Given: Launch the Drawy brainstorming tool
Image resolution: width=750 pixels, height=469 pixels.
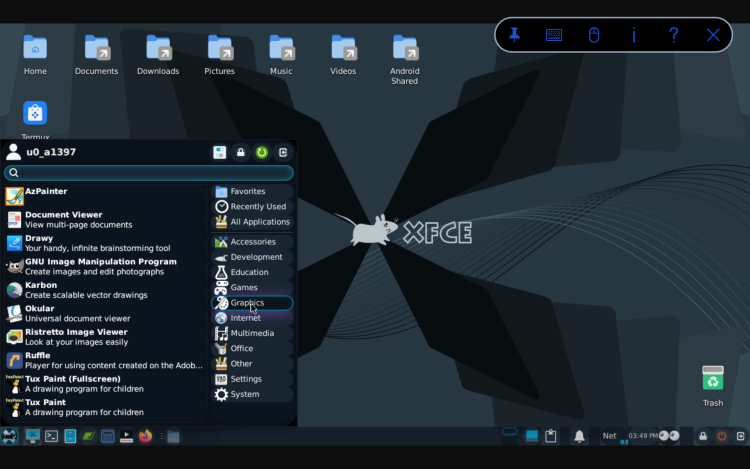Looking at the screenshot, I should point(105,243).
